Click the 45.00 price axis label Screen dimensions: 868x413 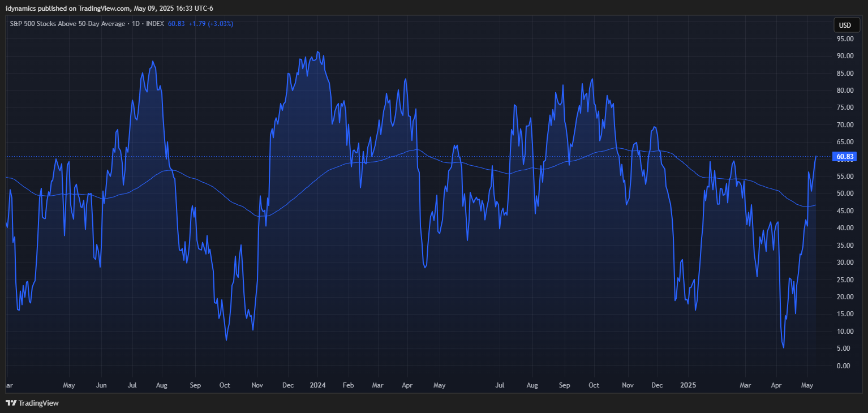(x=845, y=211)
